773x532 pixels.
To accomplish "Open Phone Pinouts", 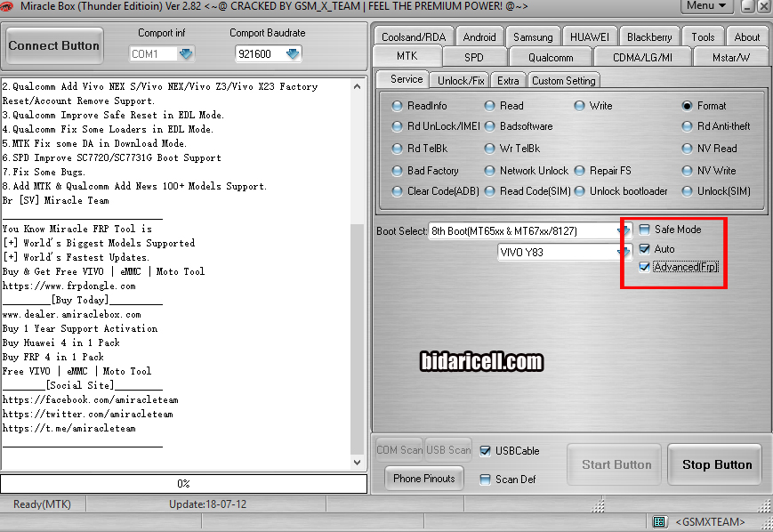I will 424,479.
